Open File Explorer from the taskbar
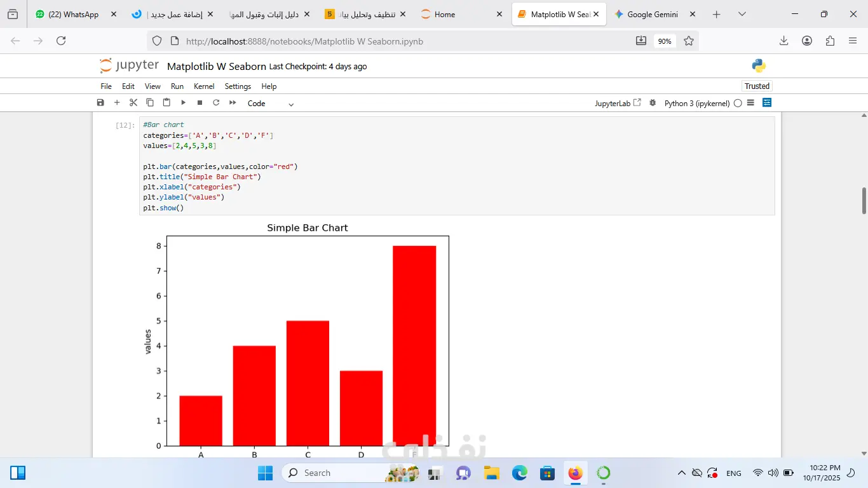Viewport: 868px width, 488px height. 491,473
